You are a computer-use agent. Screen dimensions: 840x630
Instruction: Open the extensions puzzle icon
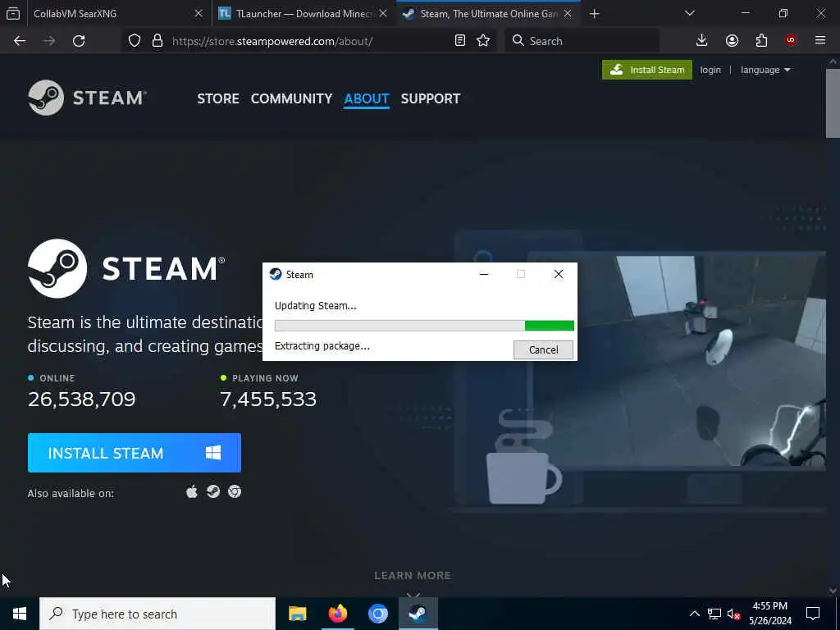(x=761, y=41)
